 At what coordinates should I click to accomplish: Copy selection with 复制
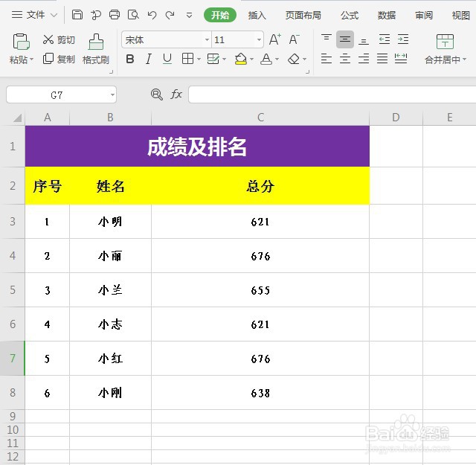59,59
